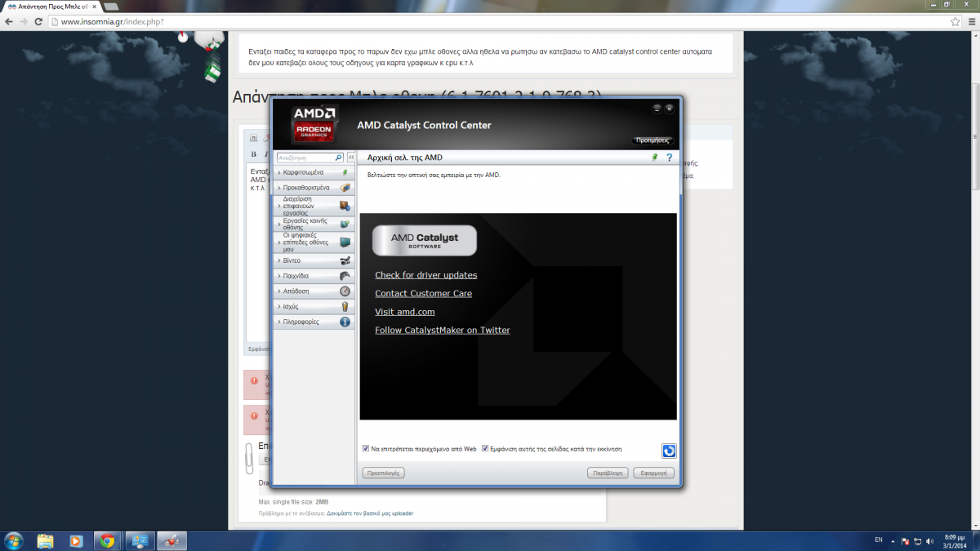Screen dimensions: 980x551
Task: Click the Bold formatting button in editor
Action: coord(253,153)
